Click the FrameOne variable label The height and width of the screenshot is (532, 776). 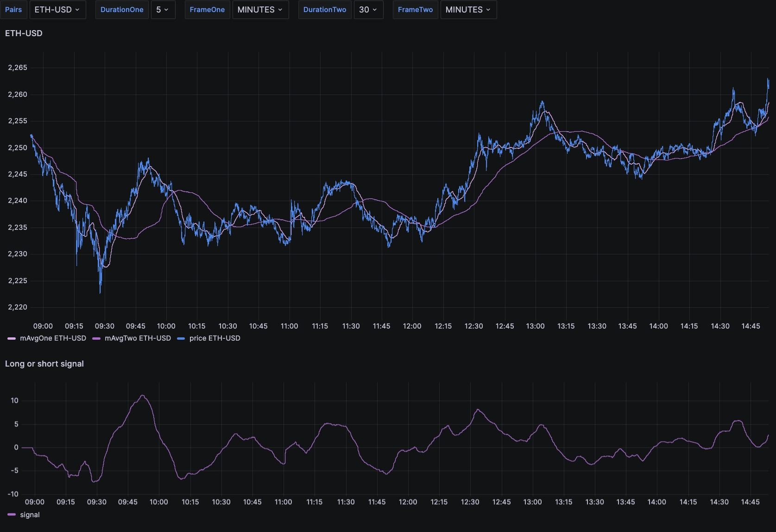(x=207, y=10)
